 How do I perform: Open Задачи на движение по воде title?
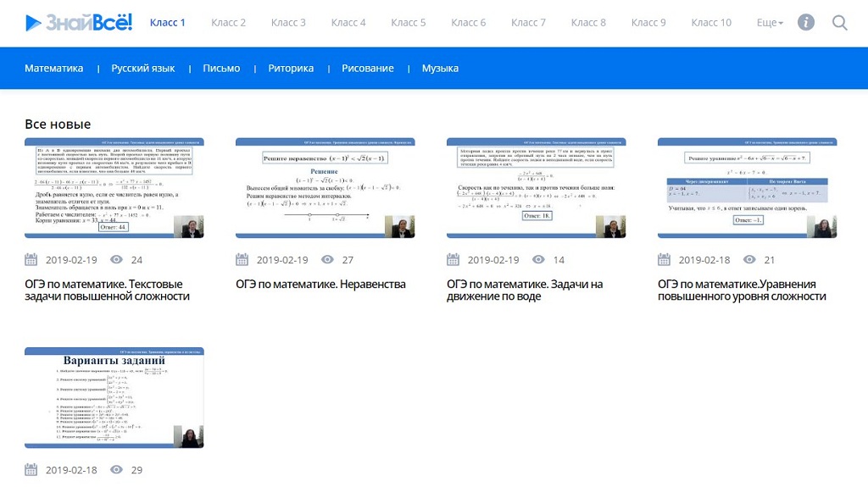[x=525, y=291]
